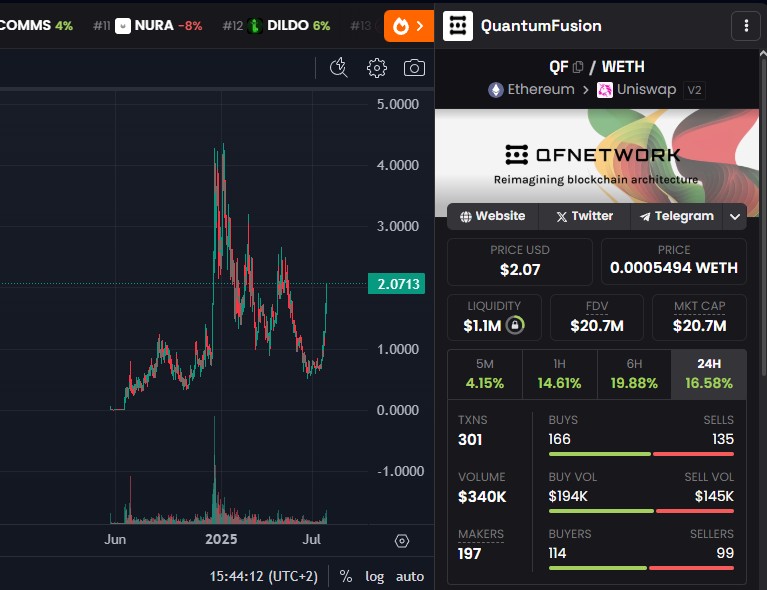Click the Ethereum chain icon
Viewport: 767px width, 590px height.
tap(496, 90)
